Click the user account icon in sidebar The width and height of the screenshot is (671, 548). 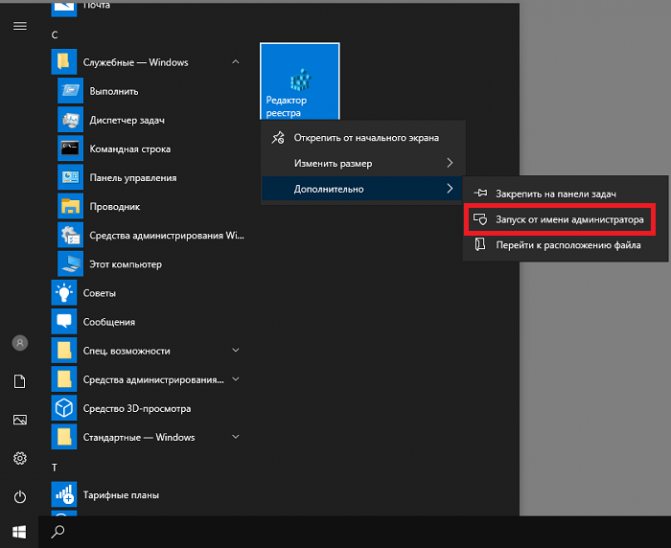[20, 343]
